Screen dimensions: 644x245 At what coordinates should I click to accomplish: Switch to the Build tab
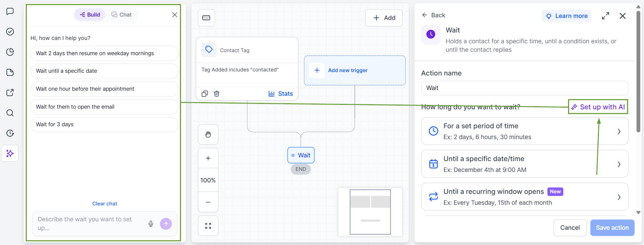click(90, 15)
